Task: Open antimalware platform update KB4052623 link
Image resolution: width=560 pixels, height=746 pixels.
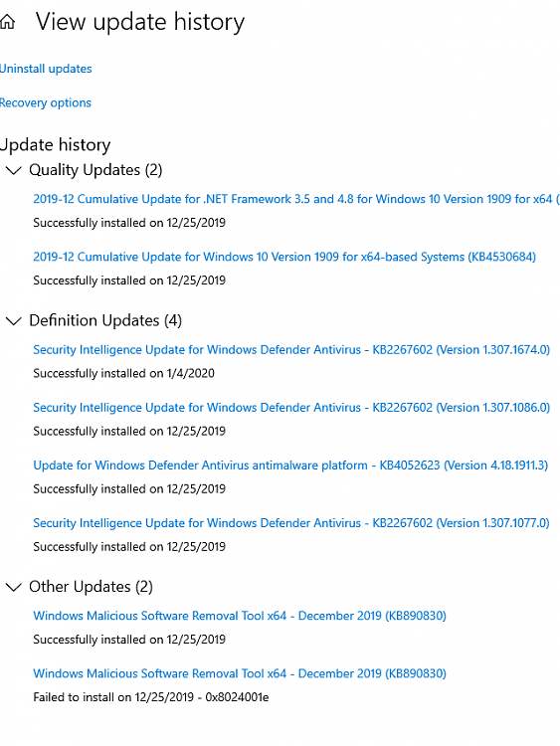Action: click(290, 466)
